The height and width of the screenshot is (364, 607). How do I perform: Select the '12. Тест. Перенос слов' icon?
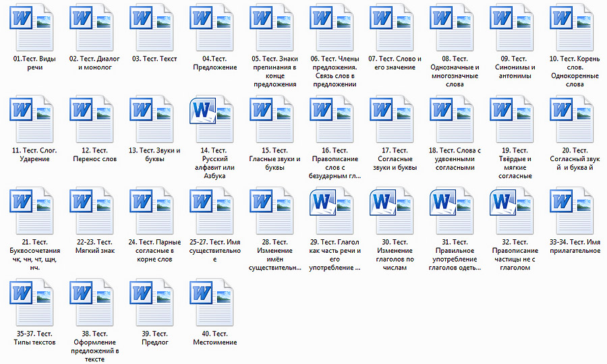92,119
